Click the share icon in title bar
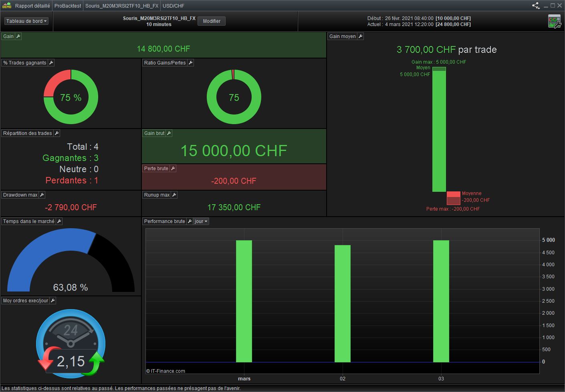The height and width of the screenshot is (392, 565). pyautogui.click(x=536, y=6)
